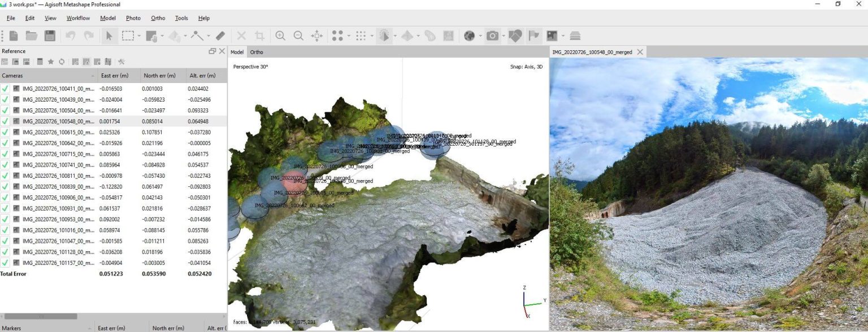Disable camera IMG_20220726_101157_00 via its checkmark
The height and width of the screenshot is (332, 868).
[5, 263]
